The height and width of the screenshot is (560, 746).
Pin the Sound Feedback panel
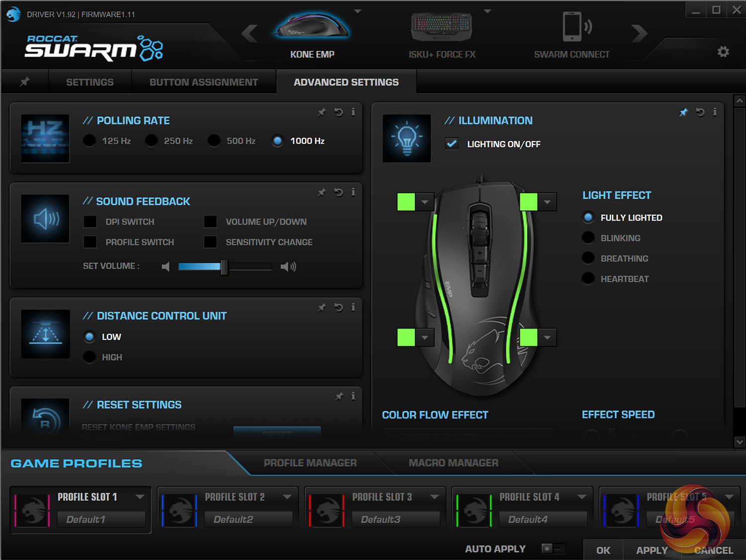(x=322, y=192)
